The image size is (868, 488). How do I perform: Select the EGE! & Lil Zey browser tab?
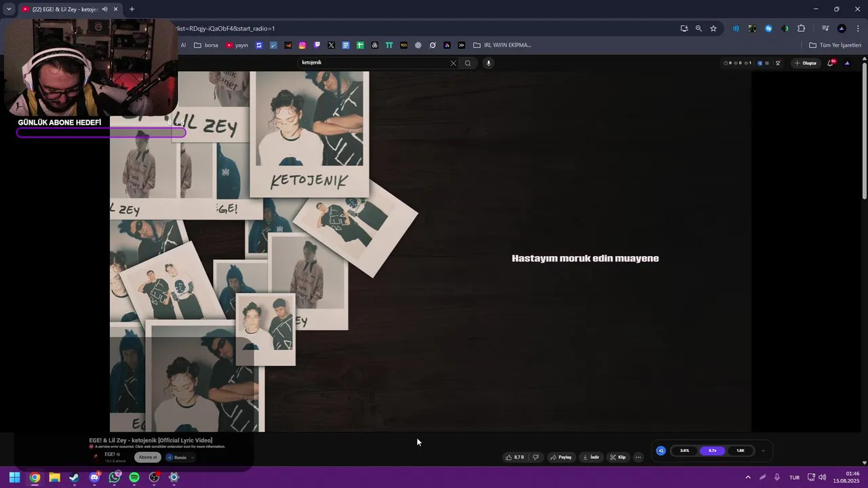[70, 9]
